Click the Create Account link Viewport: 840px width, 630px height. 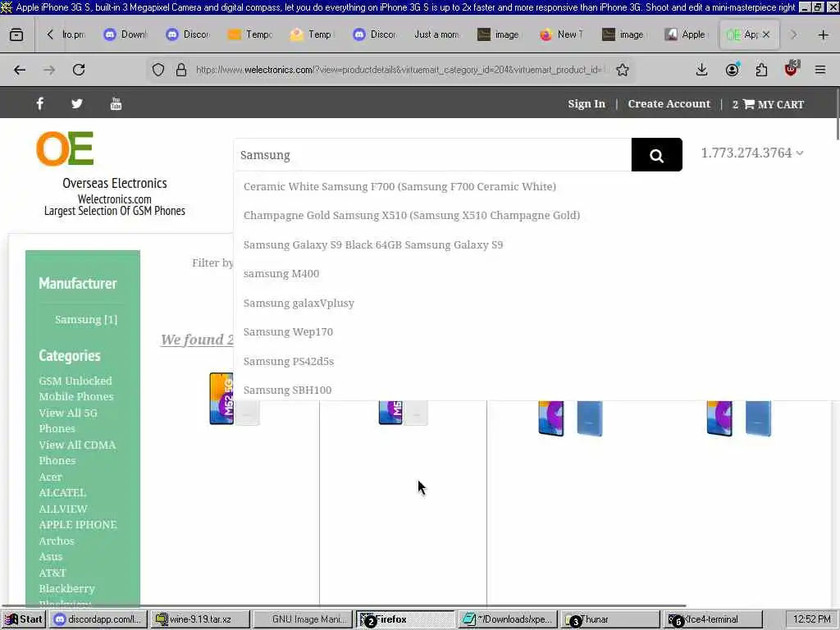(669, 104)
